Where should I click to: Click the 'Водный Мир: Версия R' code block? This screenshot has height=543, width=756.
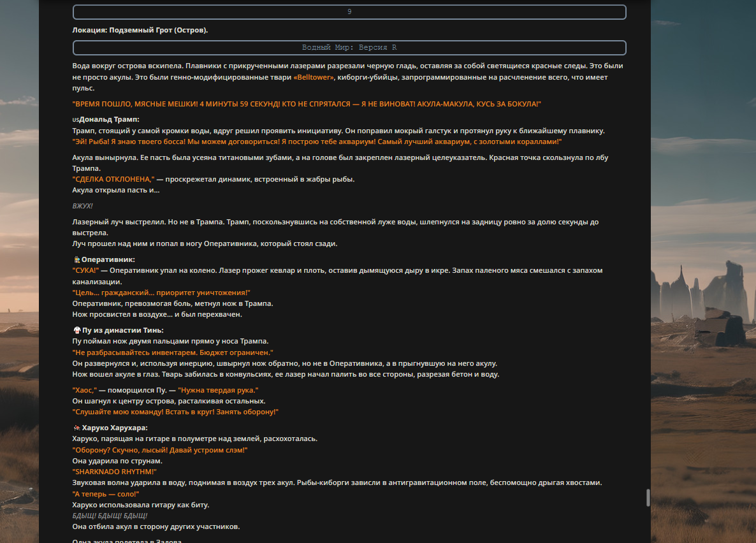click(x=349, y=48)
